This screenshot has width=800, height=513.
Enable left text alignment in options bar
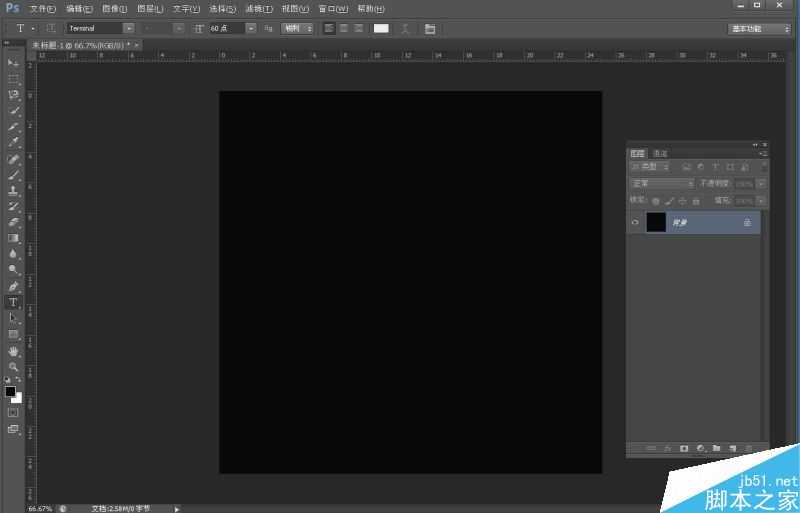coord(330,29)
